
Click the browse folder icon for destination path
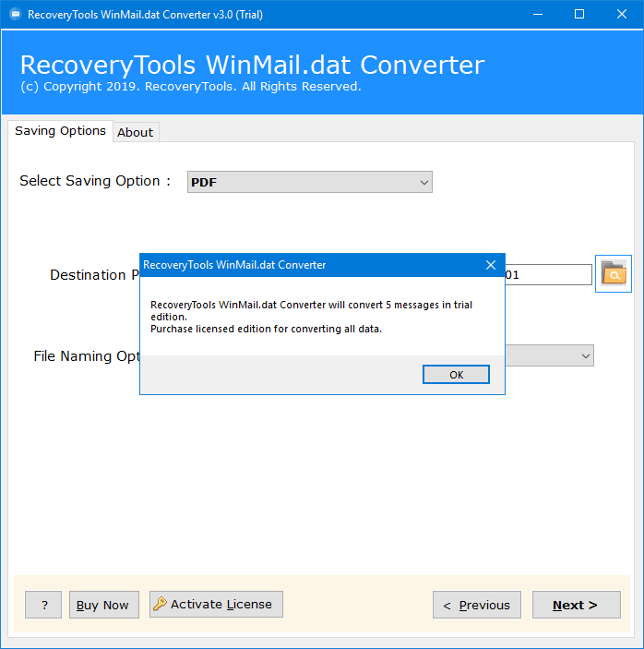click(613, 273)
